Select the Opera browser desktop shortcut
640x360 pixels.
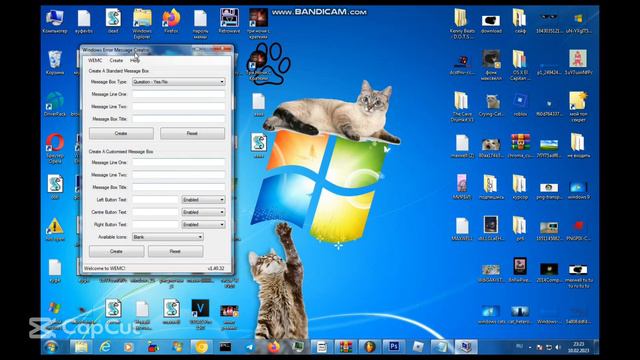(x=55, y=149)
